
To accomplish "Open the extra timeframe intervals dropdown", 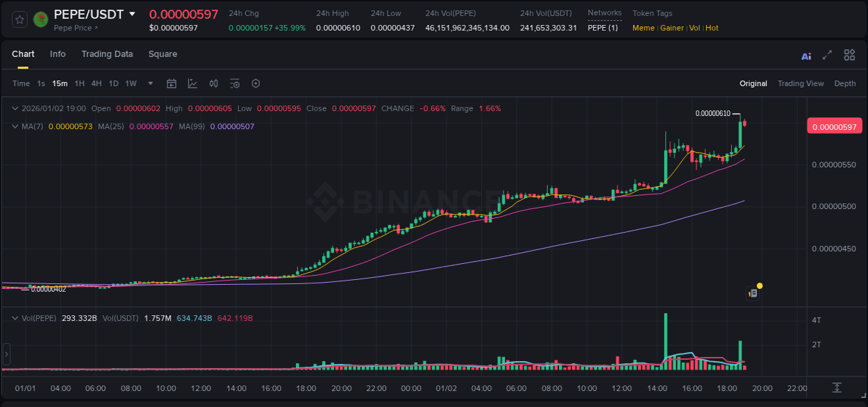I will (x=149, y=83).
